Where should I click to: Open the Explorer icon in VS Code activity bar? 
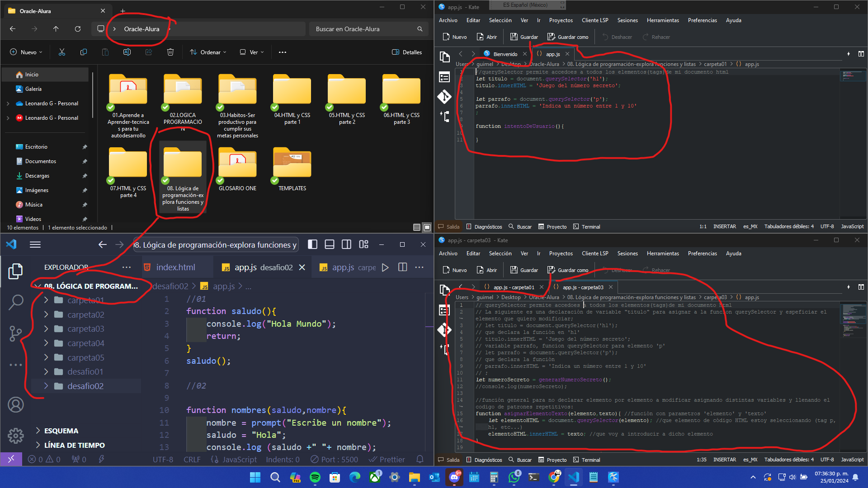[15, 271]
